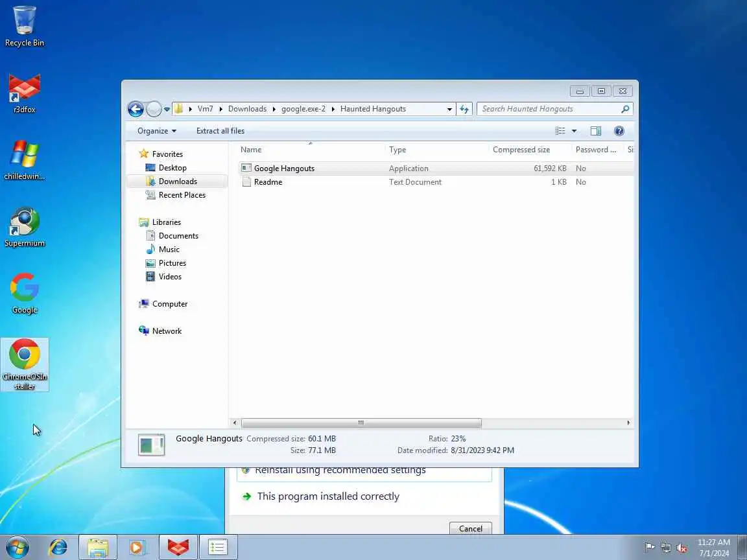The width and height of the screenshot is (747, 560).
Task: Open Desktop in the navigation pane
Action: click(172, 168)
